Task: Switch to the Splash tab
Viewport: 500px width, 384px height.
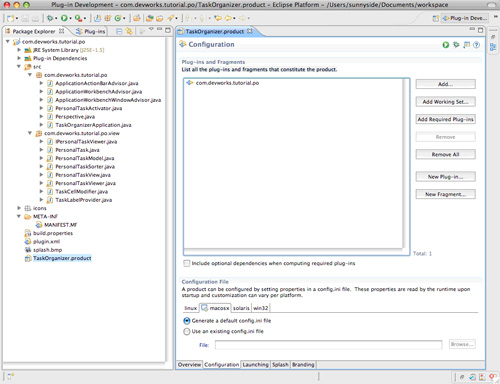Action: (280, 365)
